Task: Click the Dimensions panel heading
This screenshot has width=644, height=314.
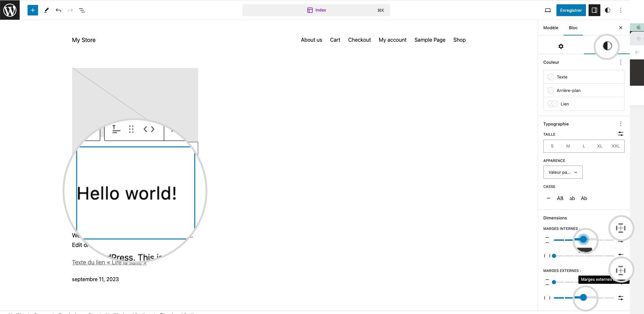Action: click(x=555, y=218)
